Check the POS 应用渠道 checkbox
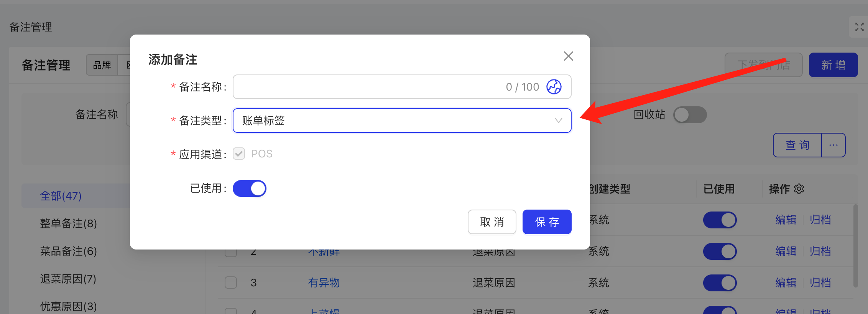 click(239, 154)
